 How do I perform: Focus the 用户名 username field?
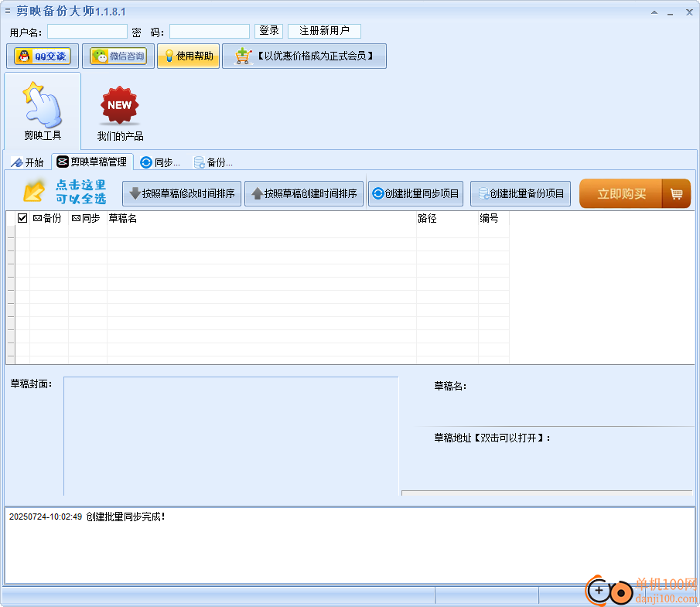coord(87,31)
